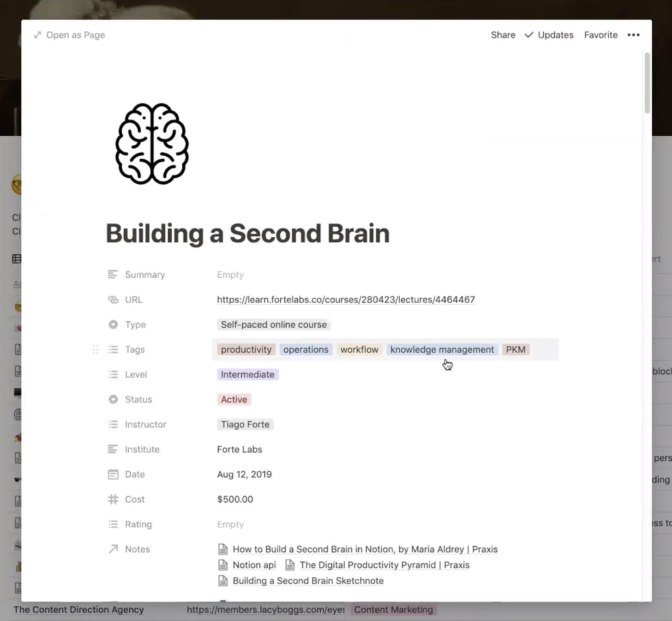
Task: Click the brain page icon
Action: (x=152, y=144)
